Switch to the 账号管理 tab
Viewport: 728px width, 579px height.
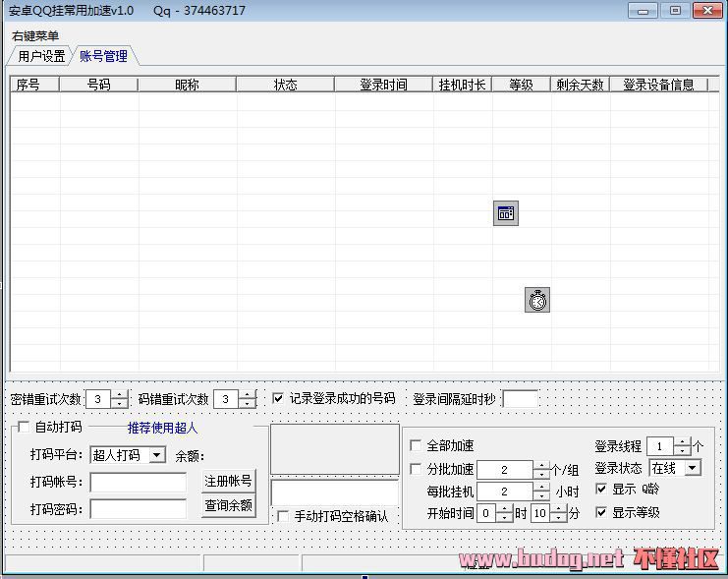(103, 56)
